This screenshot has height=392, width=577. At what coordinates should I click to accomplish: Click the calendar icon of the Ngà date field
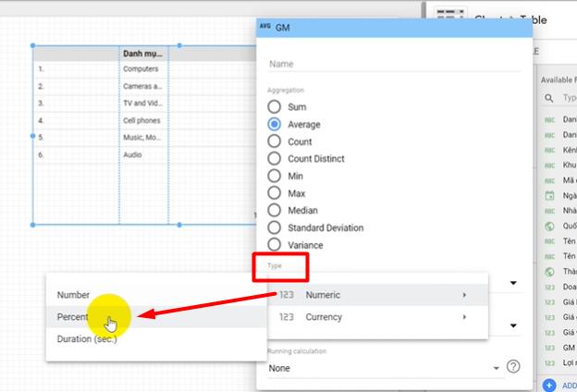(549, 195)
